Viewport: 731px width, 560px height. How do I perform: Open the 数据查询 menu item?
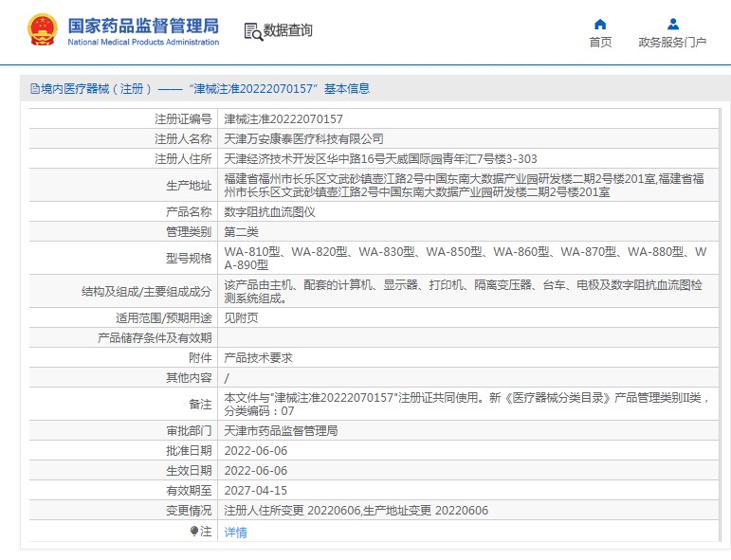(288, 30)
